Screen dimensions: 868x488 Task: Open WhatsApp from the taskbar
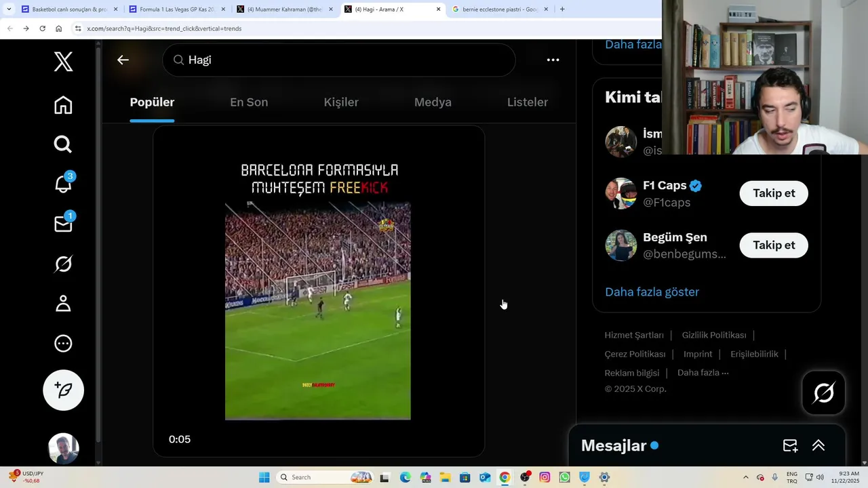pos(564,477)
